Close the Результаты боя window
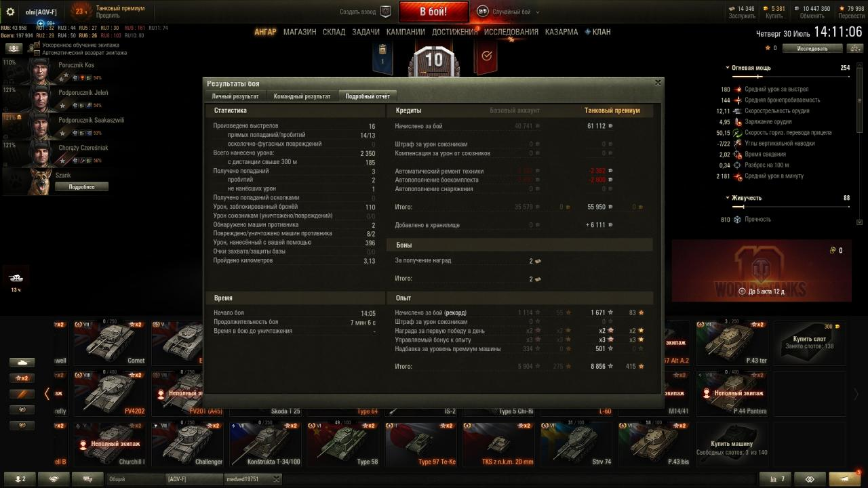This screenshot has height=488, width=868. tap(657, 83)
